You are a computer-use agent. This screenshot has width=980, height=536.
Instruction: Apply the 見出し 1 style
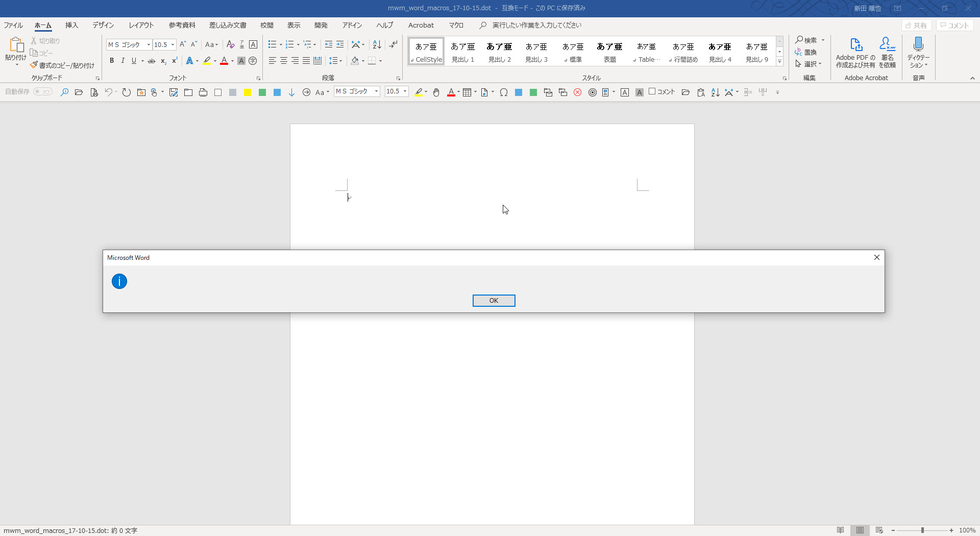[x=463, y=52]
